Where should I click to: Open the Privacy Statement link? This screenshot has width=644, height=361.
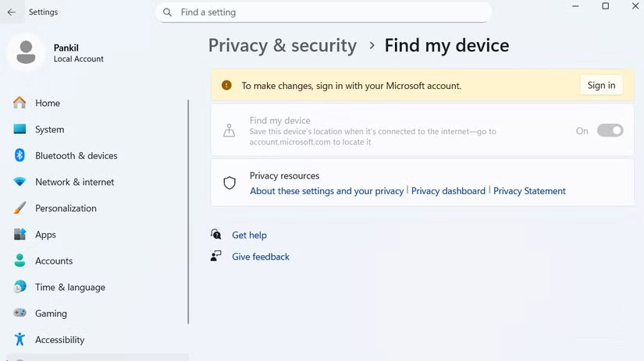coord(529,191)
